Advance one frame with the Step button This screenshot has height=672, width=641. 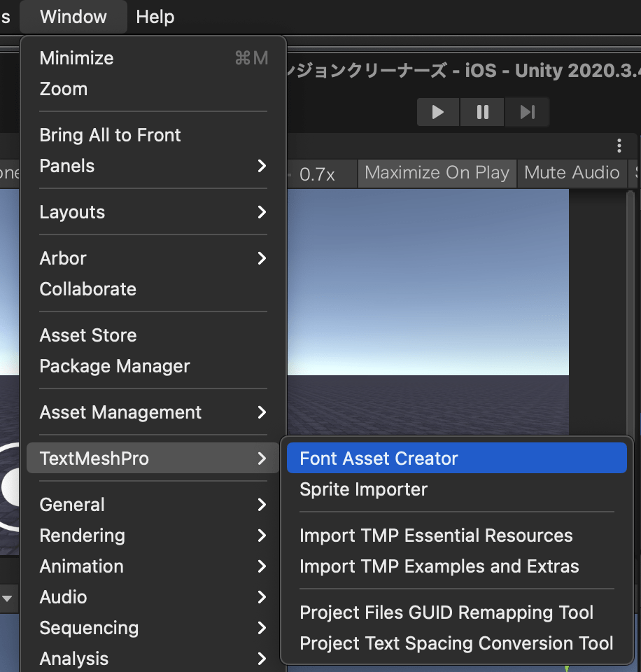[527, 112]
